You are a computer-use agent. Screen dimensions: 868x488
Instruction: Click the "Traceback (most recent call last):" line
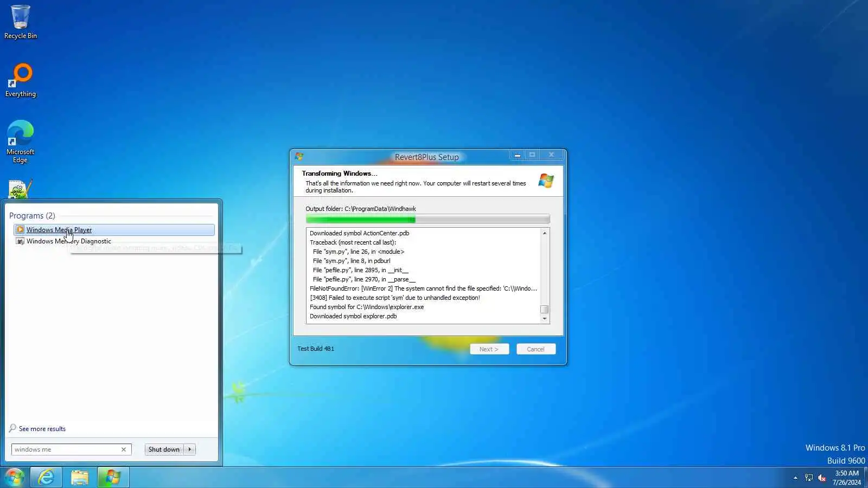pyautogui.click(x=353, y=243)
